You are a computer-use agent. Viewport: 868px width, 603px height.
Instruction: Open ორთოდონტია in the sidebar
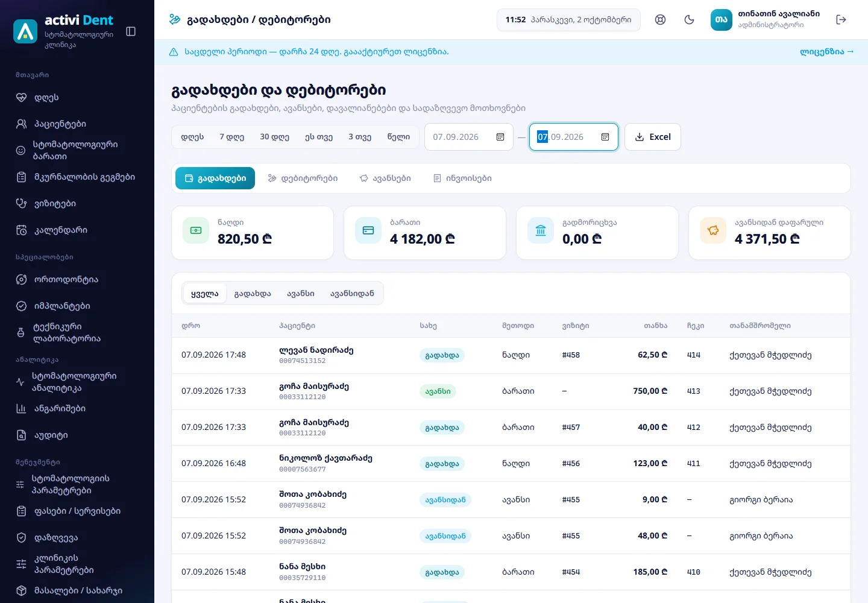[77, 279]
